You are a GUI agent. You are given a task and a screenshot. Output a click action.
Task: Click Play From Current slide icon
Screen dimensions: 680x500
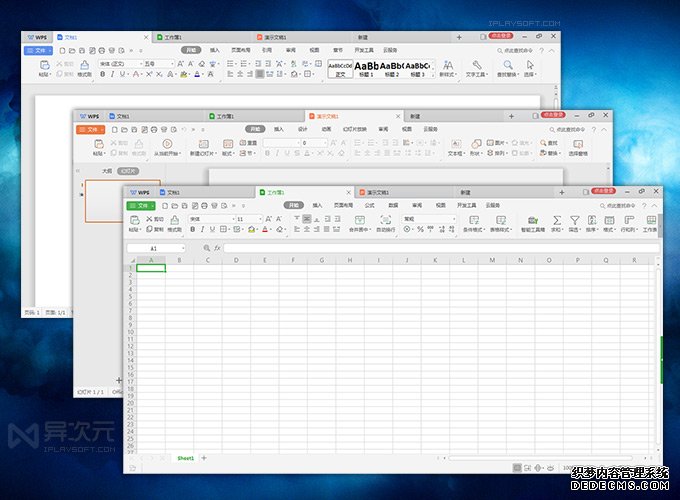[x=167, y=144]
